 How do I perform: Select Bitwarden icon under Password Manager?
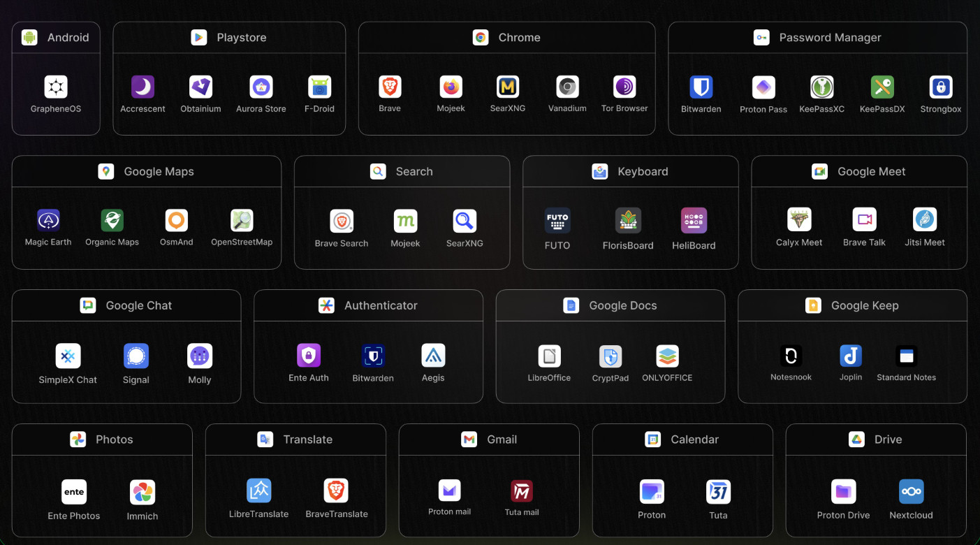[x=701, y=87]
